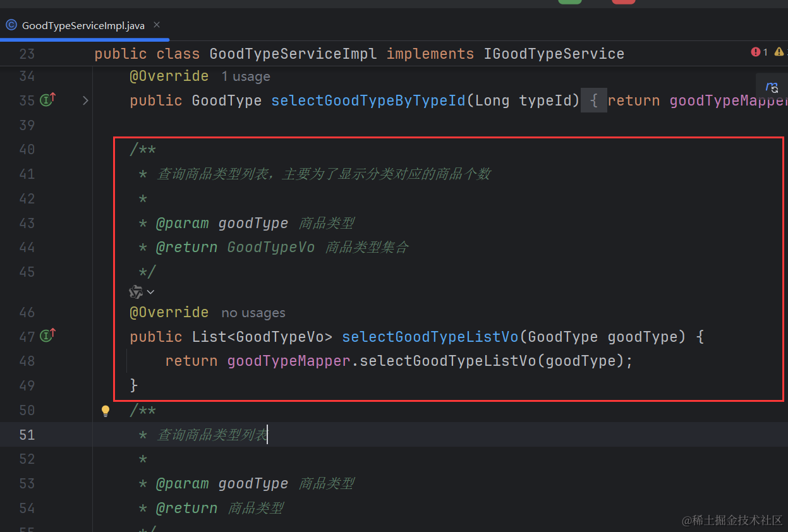788x532 pixels.
Task: Click the yellow warning indicator icon
Action: coord(780,52)
